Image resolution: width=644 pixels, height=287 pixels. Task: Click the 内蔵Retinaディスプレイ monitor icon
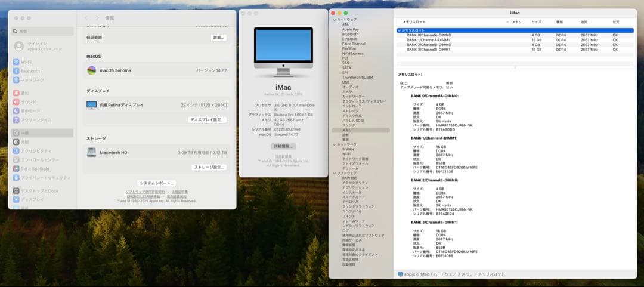pos(92,105)
